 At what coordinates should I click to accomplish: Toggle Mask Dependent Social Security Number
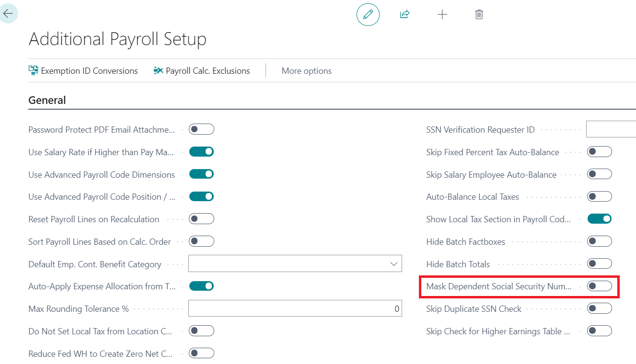[600, 286]
